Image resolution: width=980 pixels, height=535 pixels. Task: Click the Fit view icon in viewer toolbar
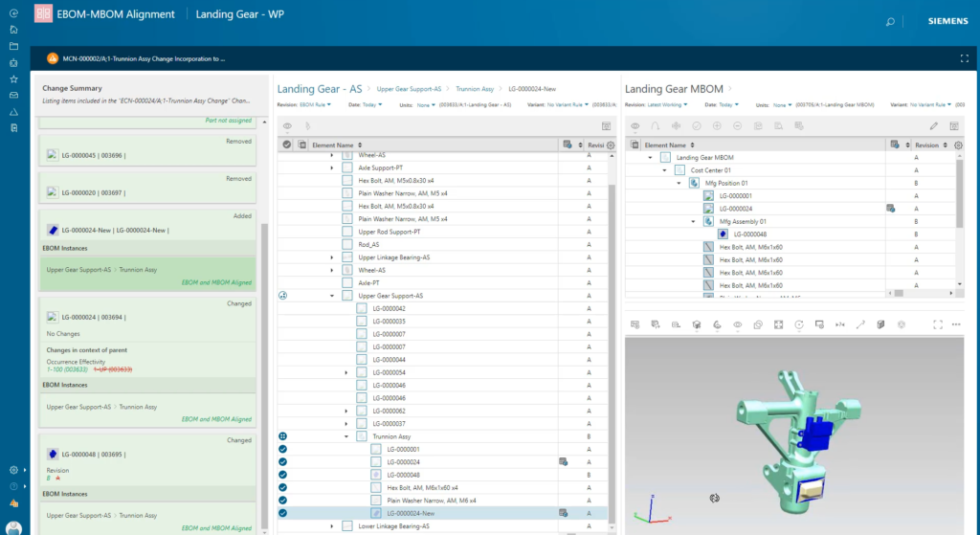point(778,324)
